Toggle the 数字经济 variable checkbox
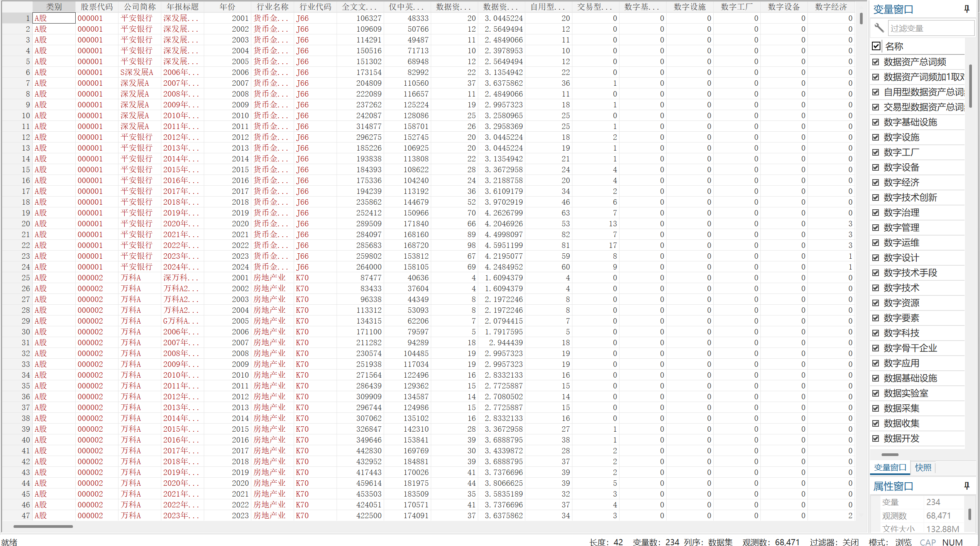The height and width of the screenshot is (546, 980). pyautogui.click(x=876, y=182)
